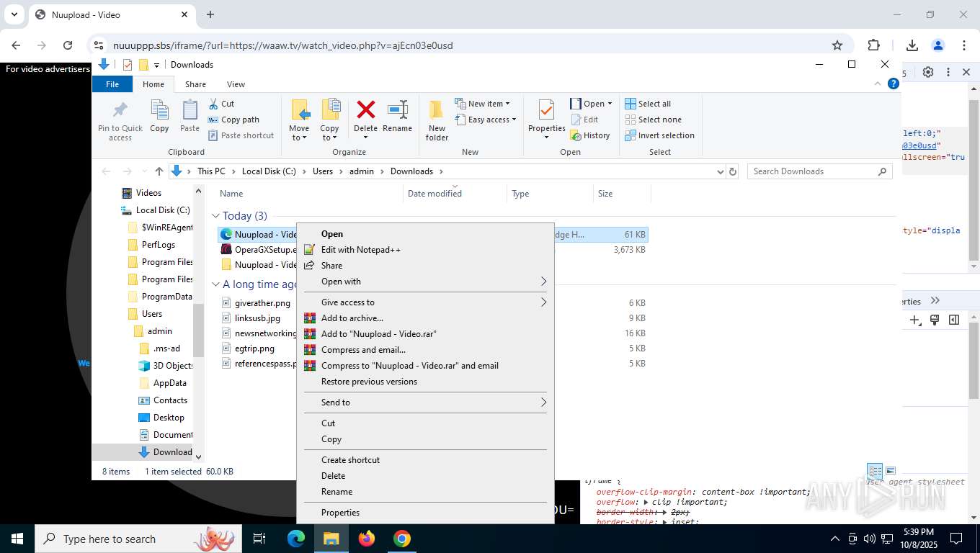Select OperaGXSetup file in list

(x=258, y=250)
